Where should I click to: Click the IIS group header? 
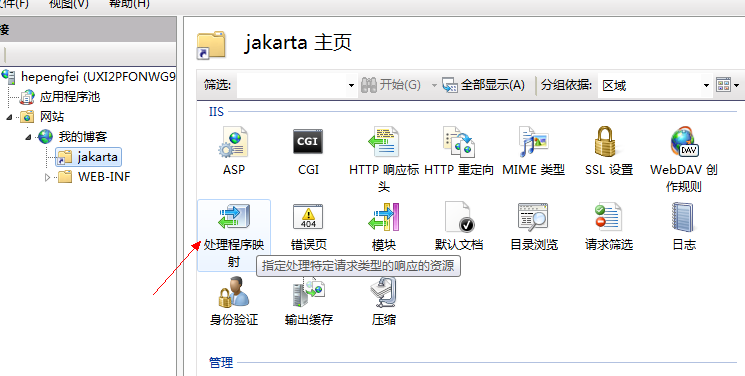[216, 112]
